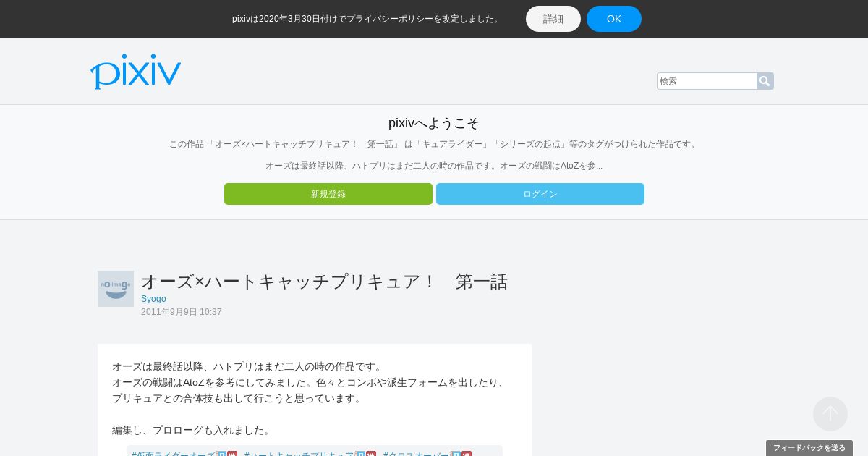Click the tag description line この作品 「オーズ×ハートキャッチ...

(x=434, y=144)
